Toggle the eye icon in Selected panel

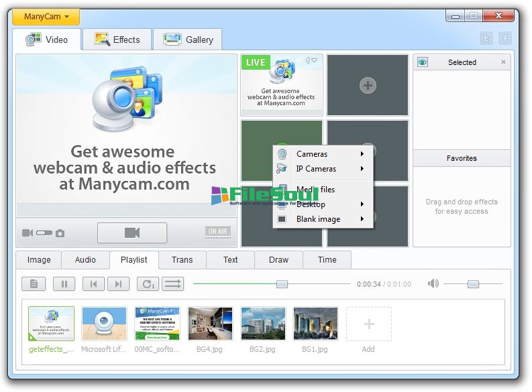tap(423, 62)
